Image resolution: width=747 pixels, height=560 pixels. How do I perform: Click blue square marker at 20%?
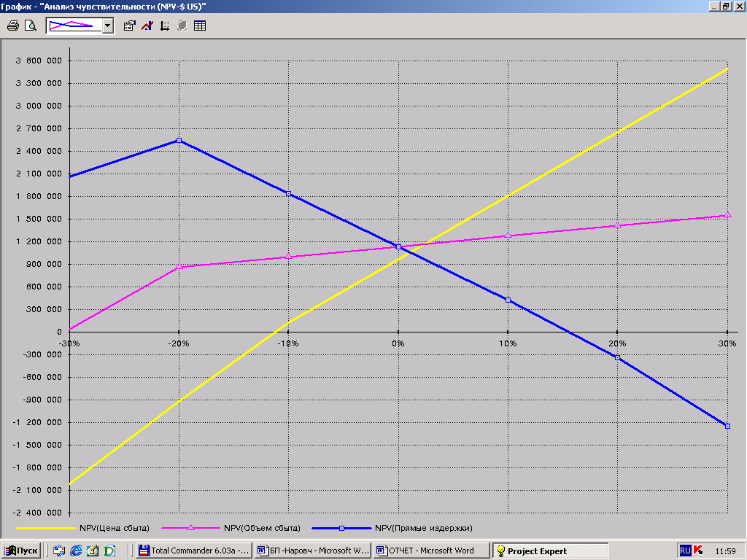click(x=617, y=357)
